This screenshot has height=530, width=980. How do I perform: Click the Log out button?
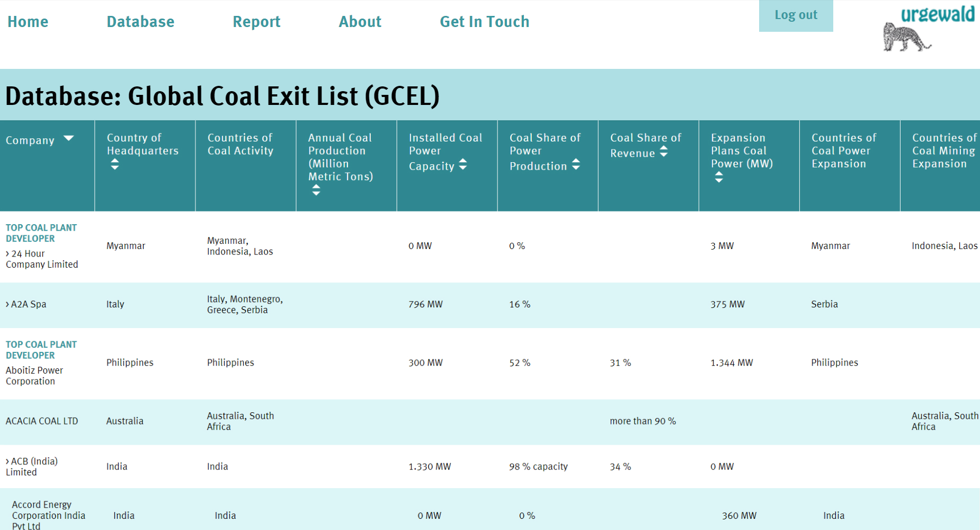point(796,15)
